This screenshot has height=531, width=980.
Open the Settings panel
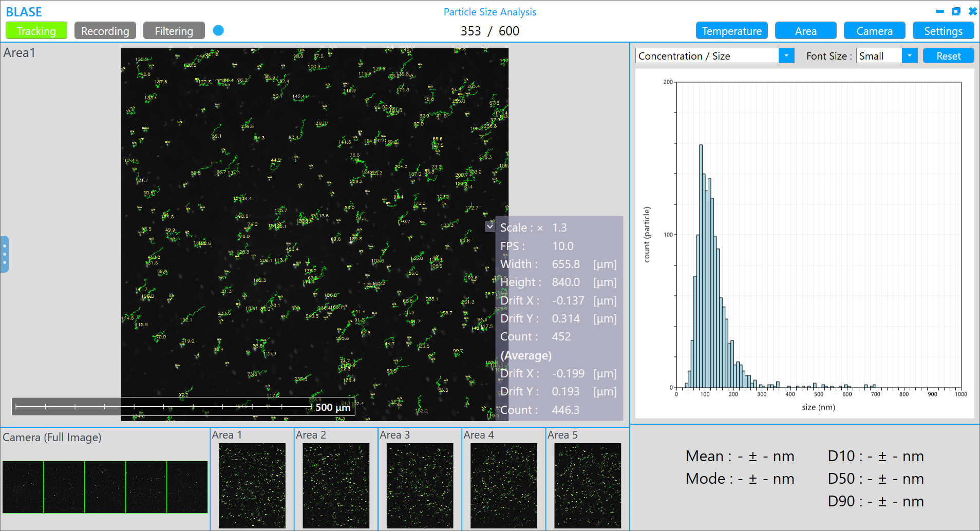tap(943, 31)
